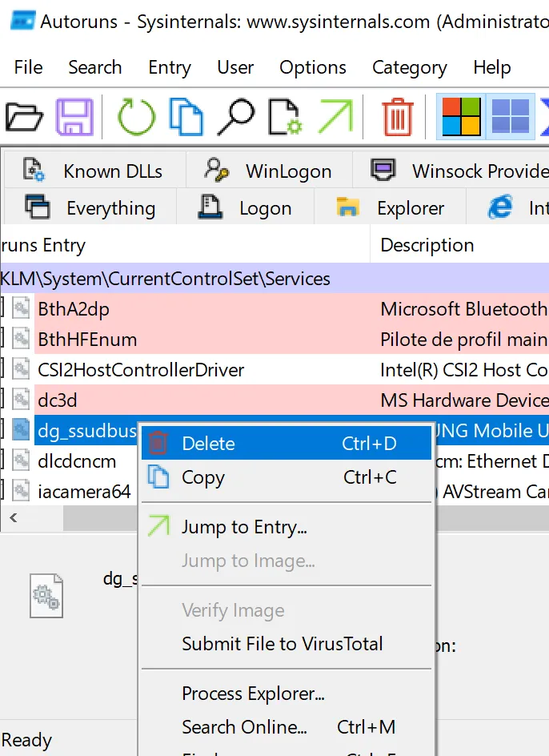Open the Help menu

[491, 67]
